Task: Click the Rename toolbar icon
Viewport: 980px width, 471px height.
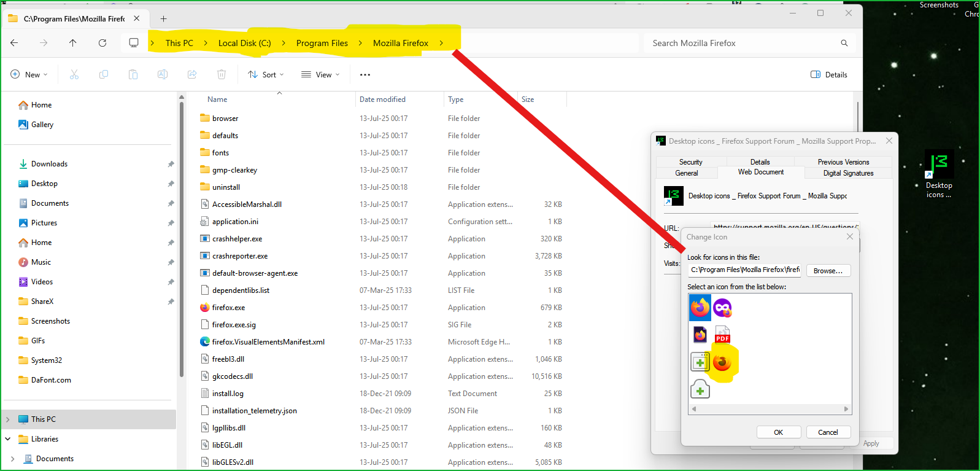Action: 163,74
